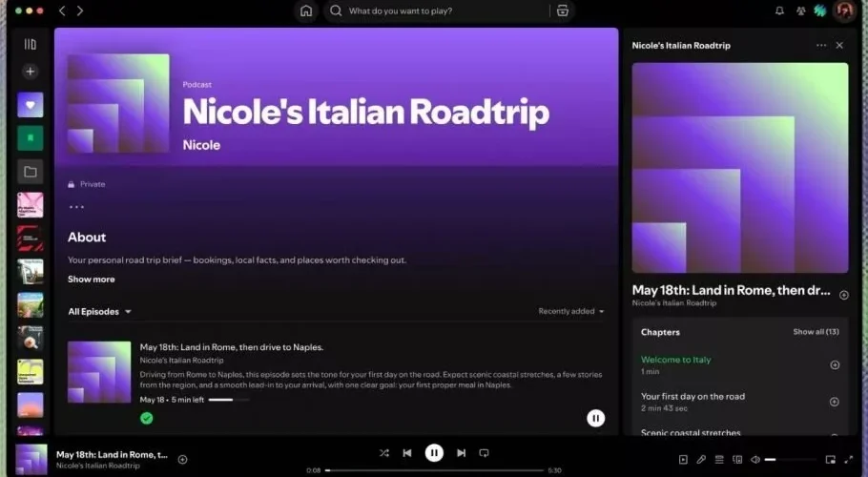Image resolution: width=868 pixels, height=477 pixels.
Task: Click the volume slider
Action: pyautogui.click(x=791, y=459)
